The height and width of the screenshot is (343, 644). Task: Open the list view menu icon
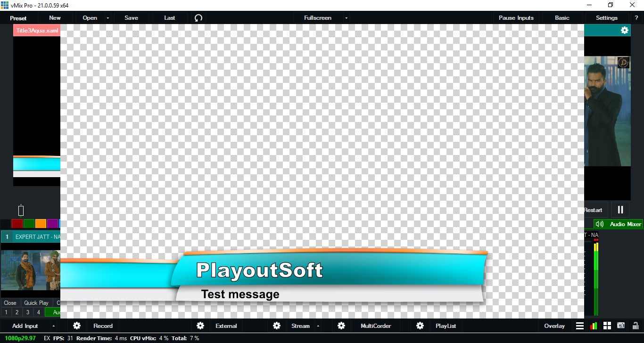[x=580, y=326]
